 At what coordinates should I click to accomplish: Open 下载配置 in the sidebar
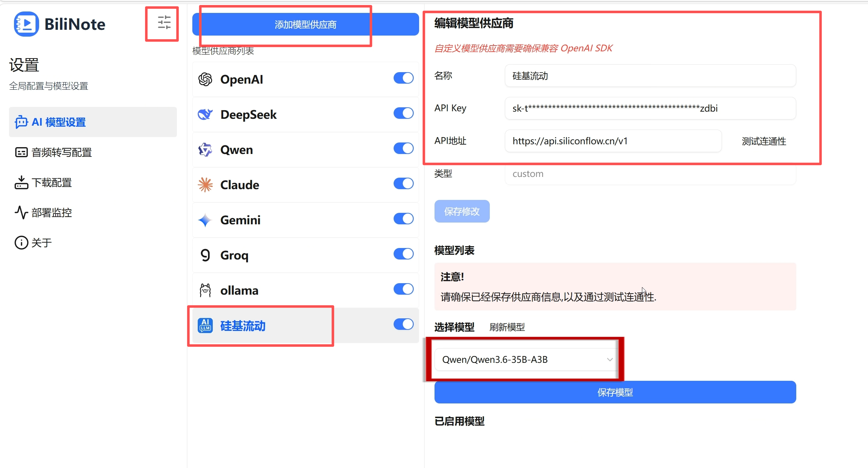tap(93, 182)
